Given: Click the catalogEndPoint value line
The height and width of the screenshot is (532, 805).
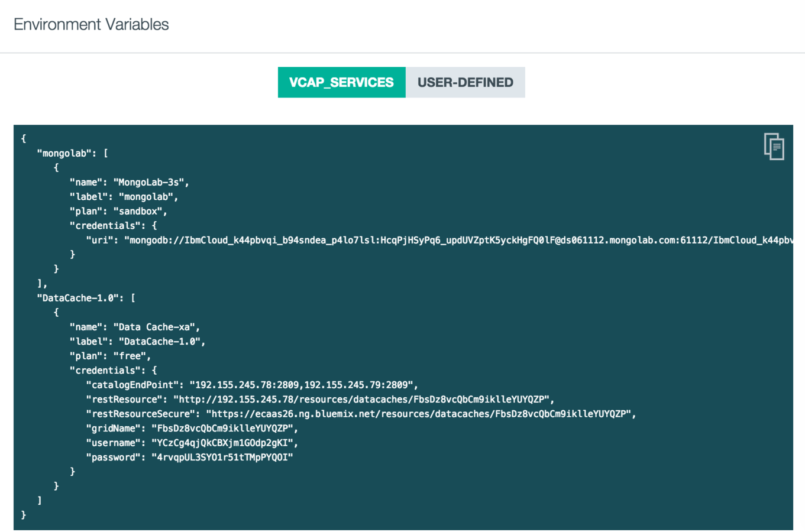Looking at the screenshot, I should 252,385.
